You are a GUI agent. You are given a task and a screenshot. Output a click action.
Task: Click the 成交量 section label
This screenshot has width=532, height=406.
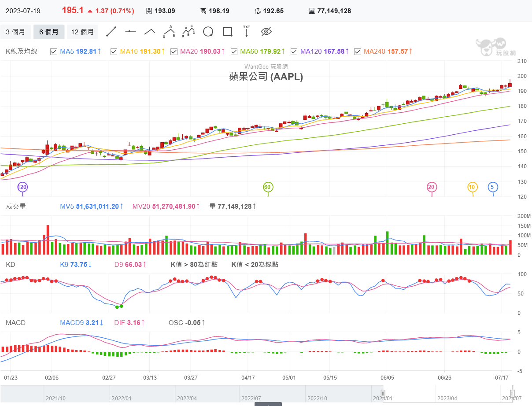(x=16, y=206)
